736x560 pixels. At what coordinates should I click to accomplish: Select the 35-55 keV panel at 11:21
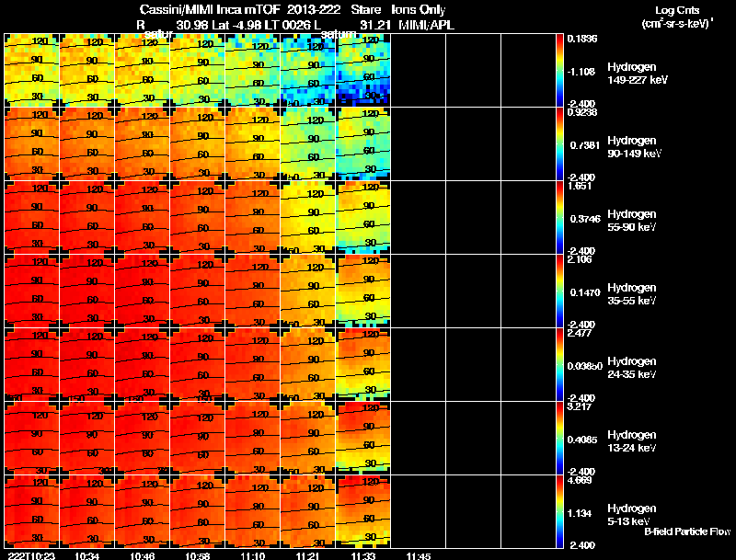tap(308, 291)
